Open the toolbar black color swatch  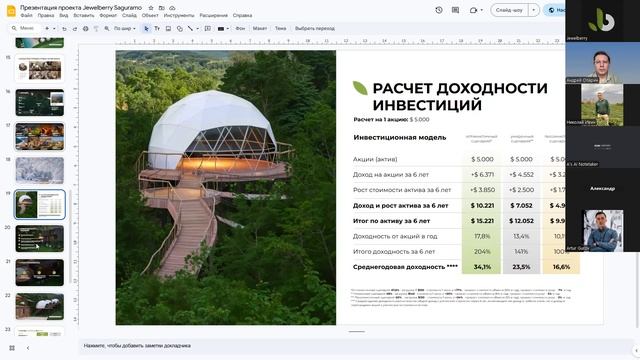click(221, 29)
